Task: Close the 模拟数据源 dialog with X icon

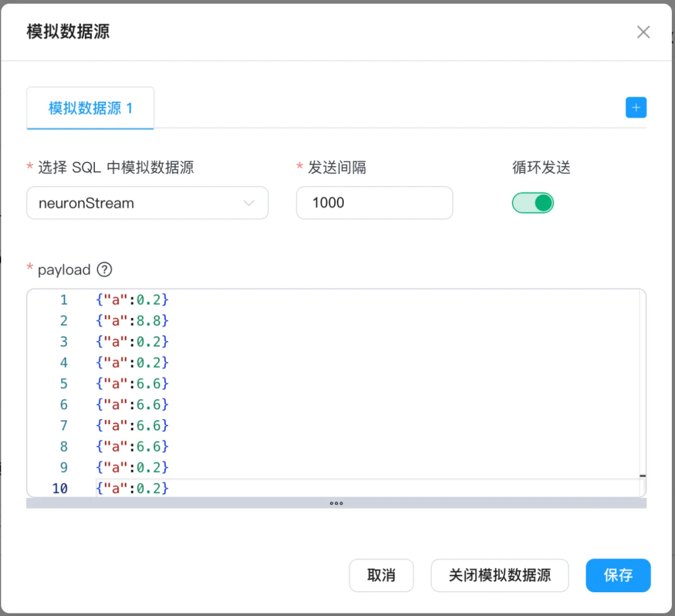Action: (643, 32)
